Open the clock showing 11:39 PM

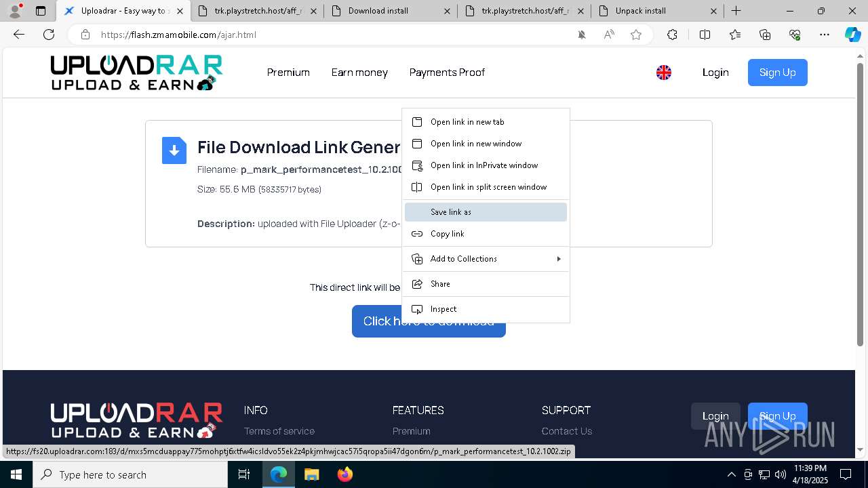tap(810, 474)
